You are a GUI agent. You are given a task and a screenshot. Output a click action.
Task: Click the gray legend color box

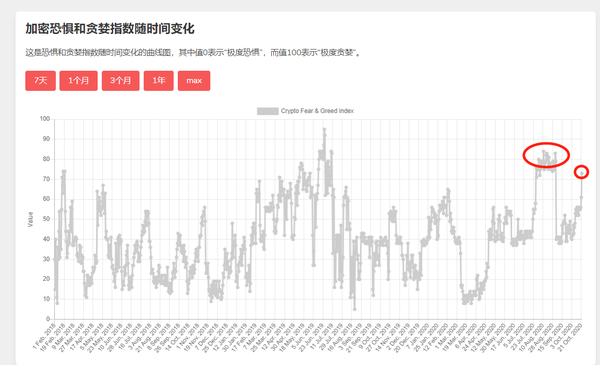[x=267, y=111]
